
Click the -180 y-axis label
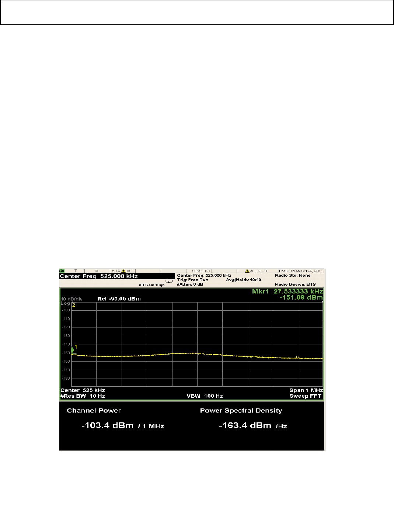pyautogui.click(x=66, y=379)
